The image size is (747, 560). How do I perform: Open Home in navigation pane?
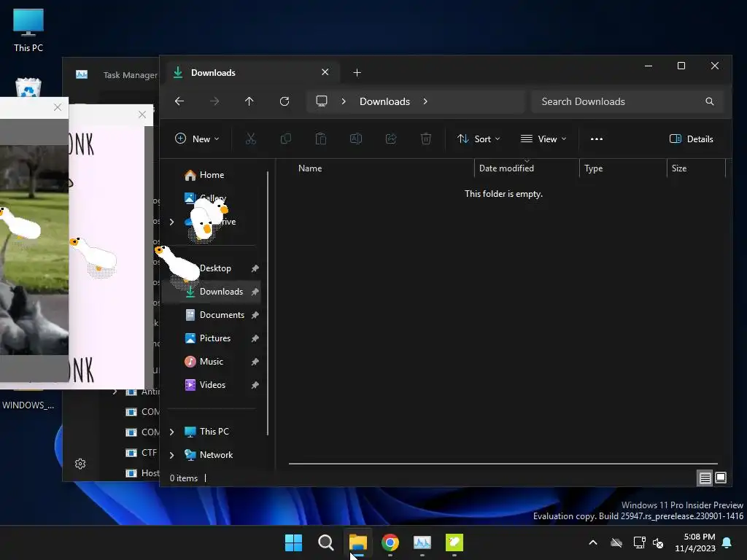click(x=212, y=175)
